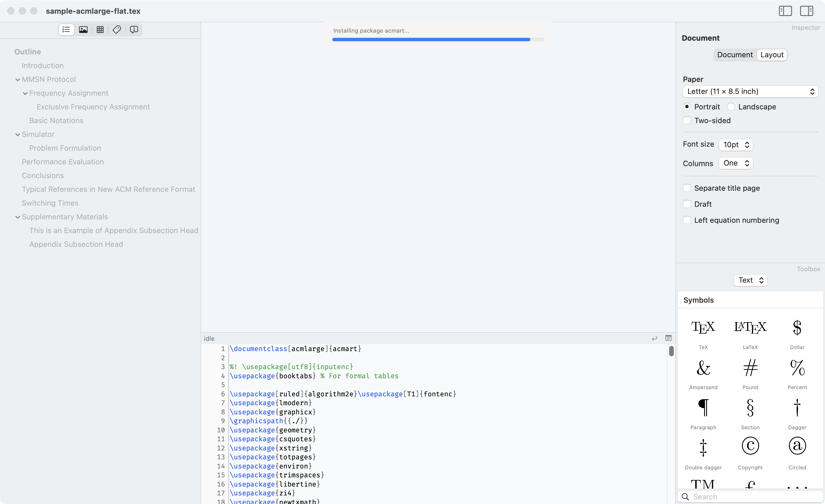825x504 pixels.
Task: Toggle the right inspector panel icon
Action: click(806, 11)
